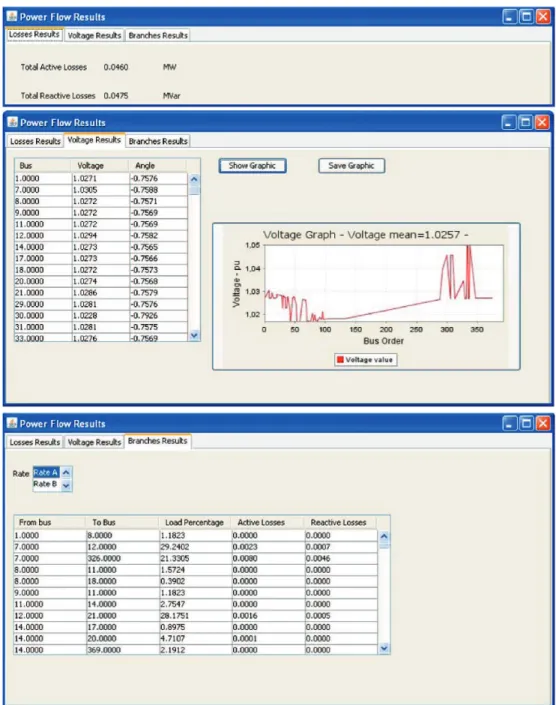Click voltage table scrollbar up arrow

tap(194, 179)
